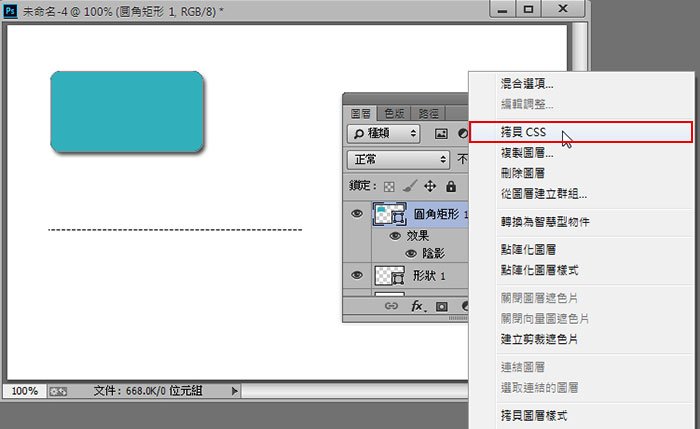Click the status bar icon next to zoom
This screenshot has width=700, height=429.
click(x=58, y=392)
